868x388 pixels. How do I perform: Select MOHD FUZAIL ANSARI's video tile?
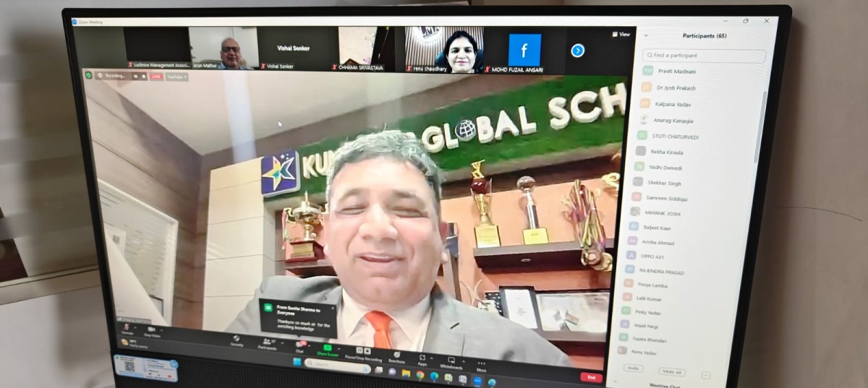(x=524, y=50)
